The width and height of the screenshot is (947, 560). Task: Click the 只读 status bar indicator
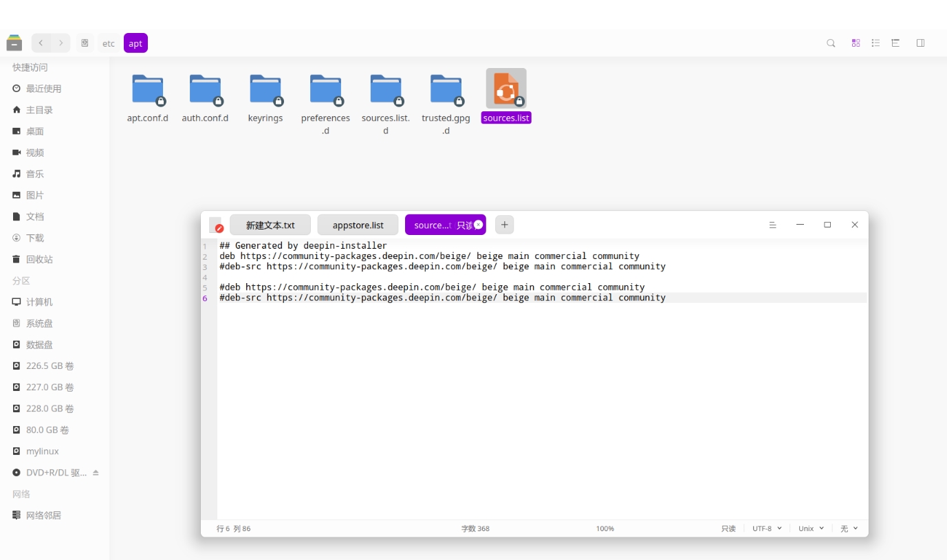pos(728,528)
